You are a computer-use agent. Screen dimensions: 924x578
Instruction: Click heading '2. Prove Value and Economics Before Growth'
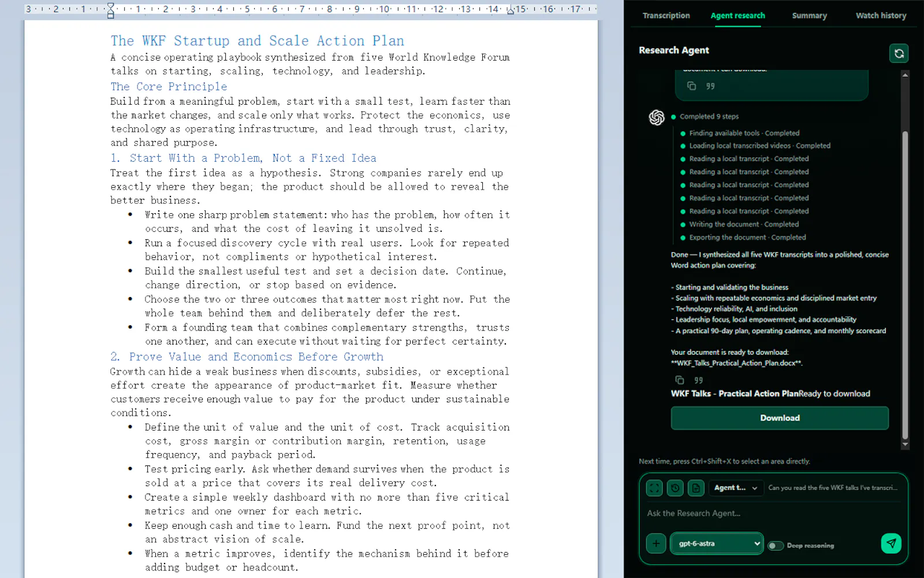[247, 357]
